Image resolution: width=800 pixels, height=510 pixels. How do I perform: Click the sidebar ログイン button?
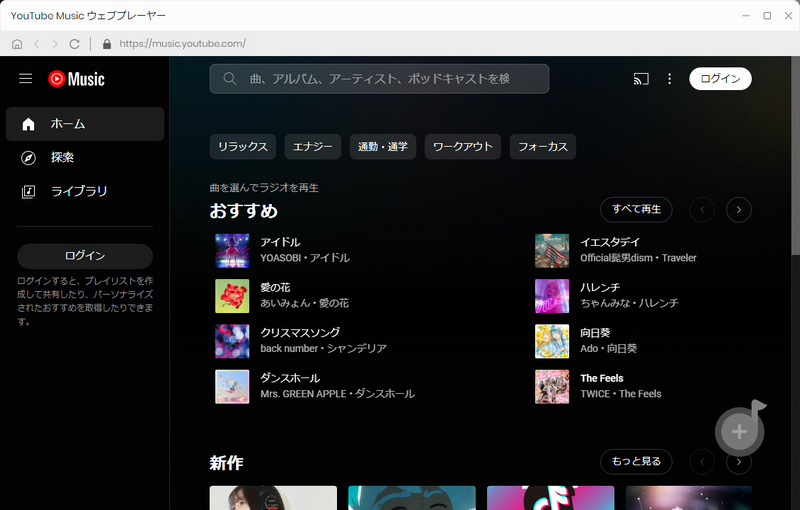pos(85,256)
